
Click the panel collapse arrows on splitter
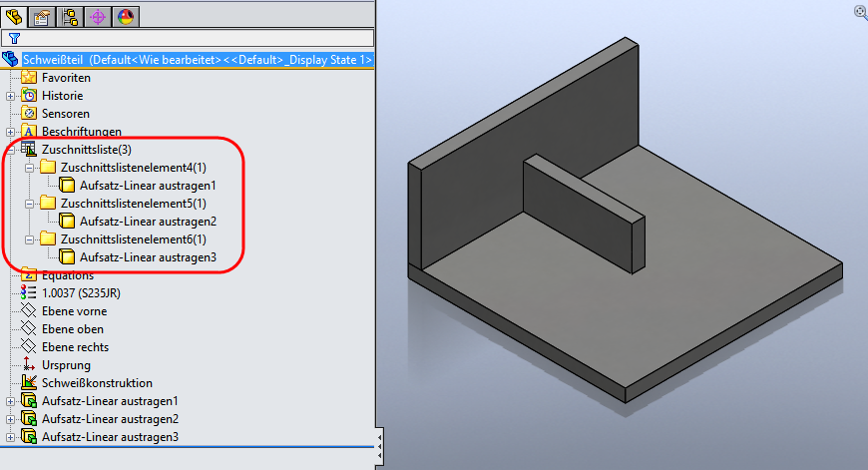[x=380, y=446]
